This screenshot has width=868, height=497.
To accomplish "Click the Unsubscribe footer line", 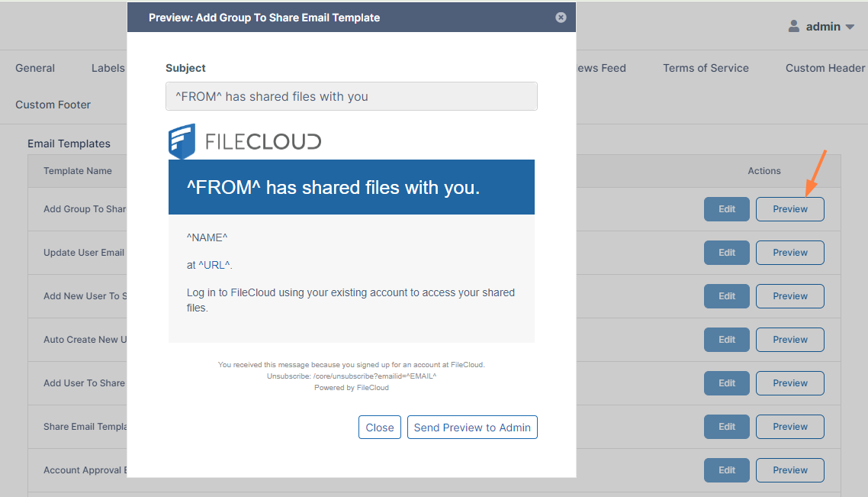I will point(352,376).
